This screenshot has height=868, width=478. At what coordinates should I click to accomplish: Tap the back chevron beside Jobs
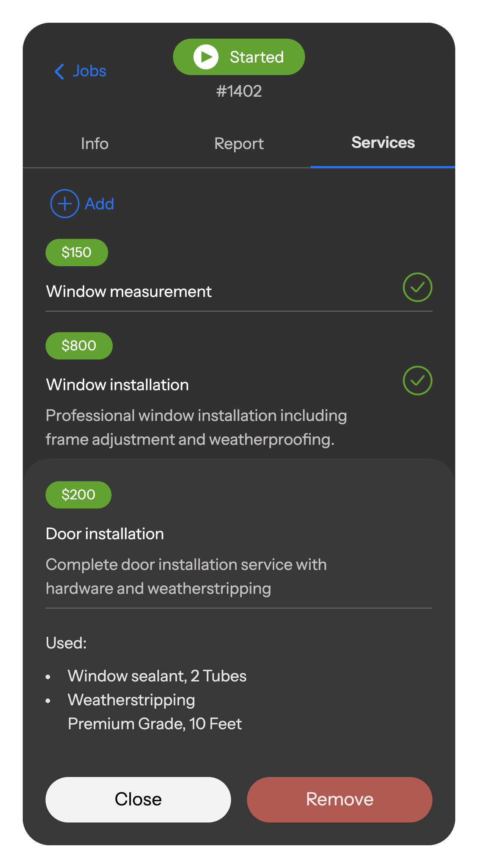(x=60, y=71)
